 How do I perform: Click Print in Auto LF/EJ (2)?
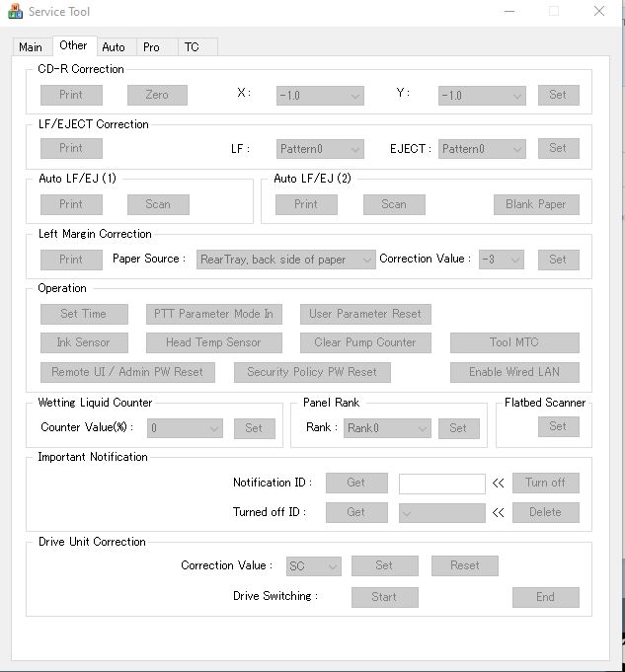coord(306,204)
